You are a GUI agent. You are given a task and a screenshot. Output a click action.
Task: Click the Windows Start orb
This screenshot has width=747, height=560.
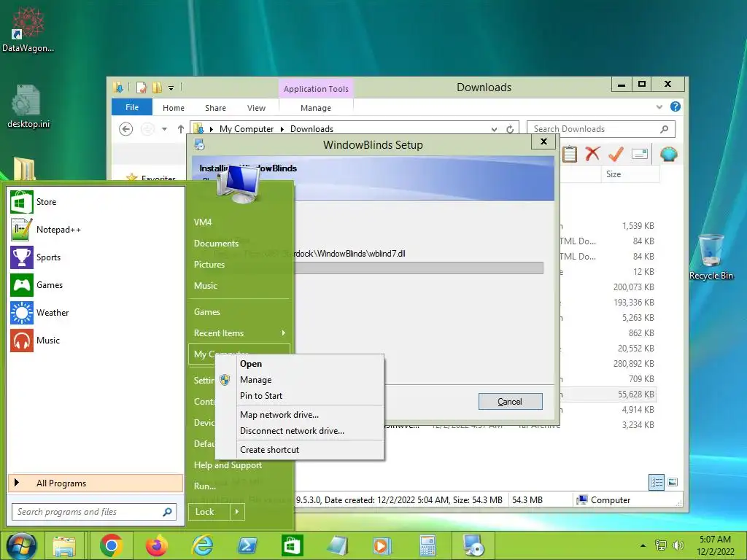(x=21, y=546)
